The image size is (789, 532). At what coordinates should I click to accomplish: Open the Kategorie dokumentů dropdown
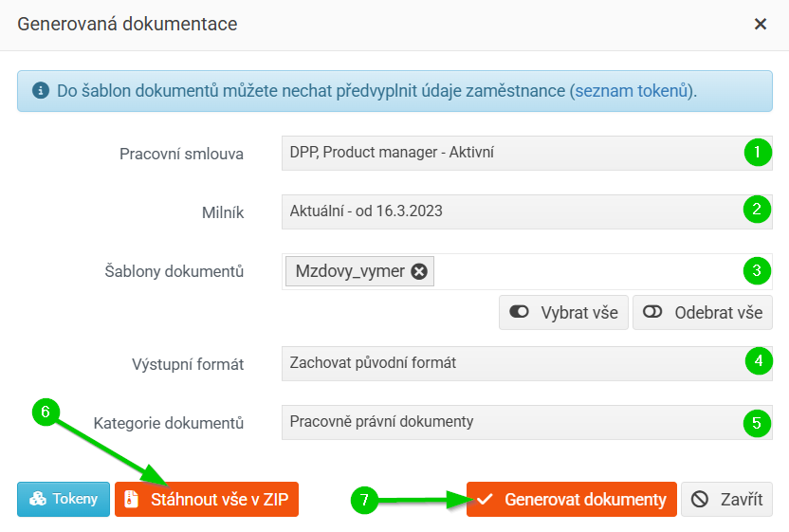click(x=512, y=422)
